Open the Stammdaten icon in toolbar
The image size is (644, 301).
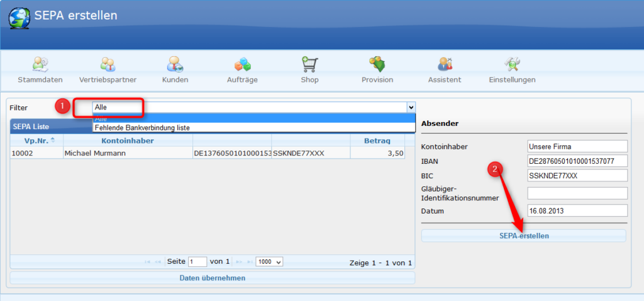click(x=40, y=65)
